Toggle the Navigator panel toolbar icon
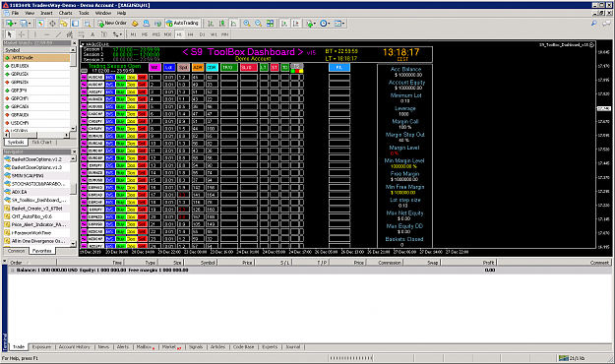This screenshot has height=364, width=615. [64, 24]
